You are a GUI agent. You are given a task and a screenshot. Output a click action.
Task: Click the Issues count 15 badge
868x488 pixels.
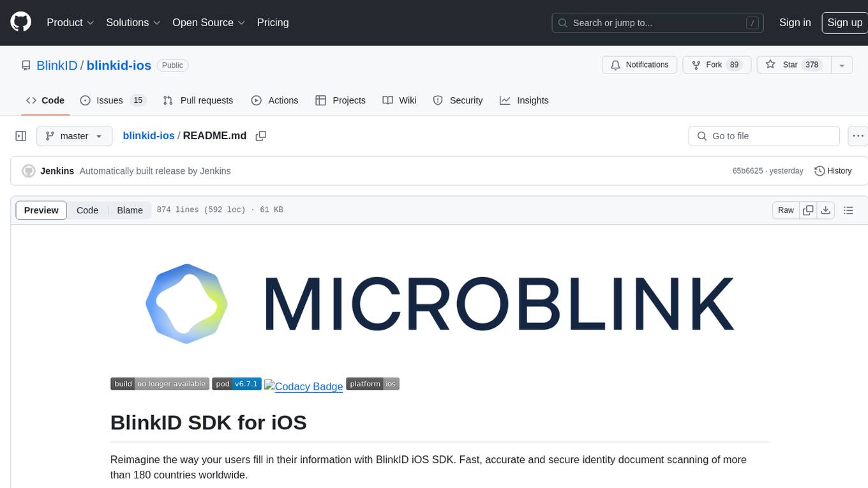[x=138, y=100]
